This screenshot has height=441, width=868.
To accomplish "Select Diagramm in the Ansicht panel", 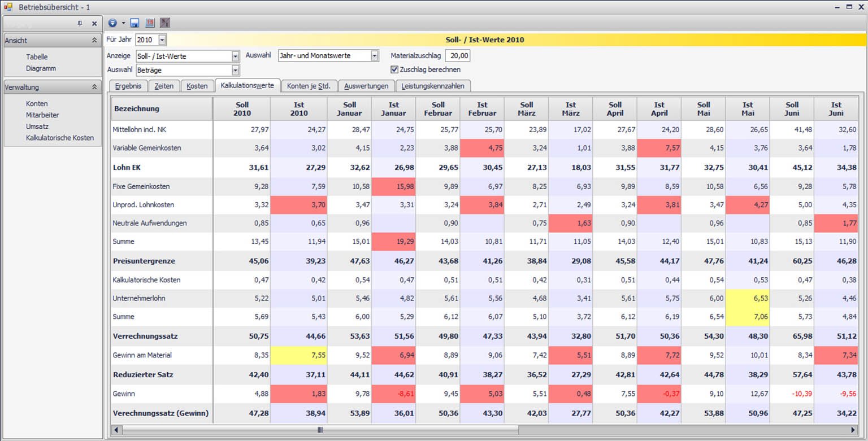I will click(41, 68).
